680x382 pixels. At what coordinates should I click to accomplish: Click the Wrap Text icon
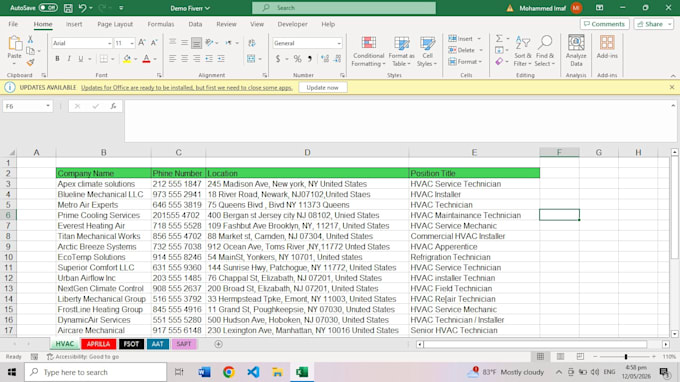click(x=252, y=43)
